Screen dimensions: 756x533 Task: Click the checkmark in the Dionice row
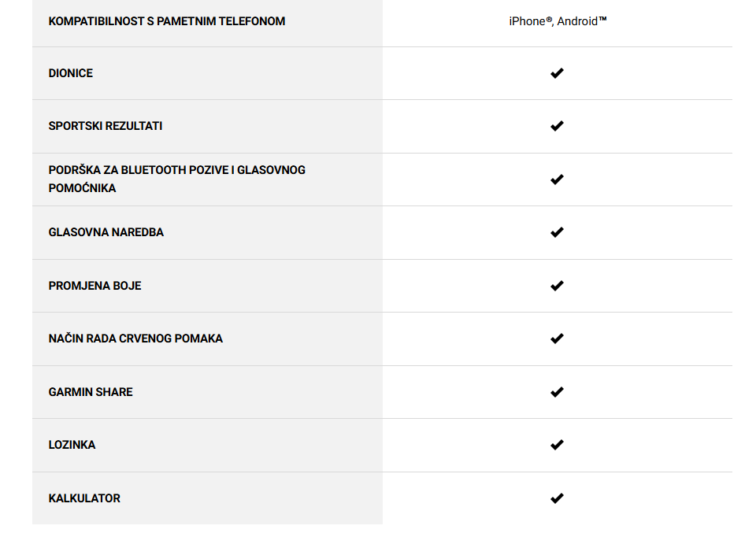click(557, 73)
